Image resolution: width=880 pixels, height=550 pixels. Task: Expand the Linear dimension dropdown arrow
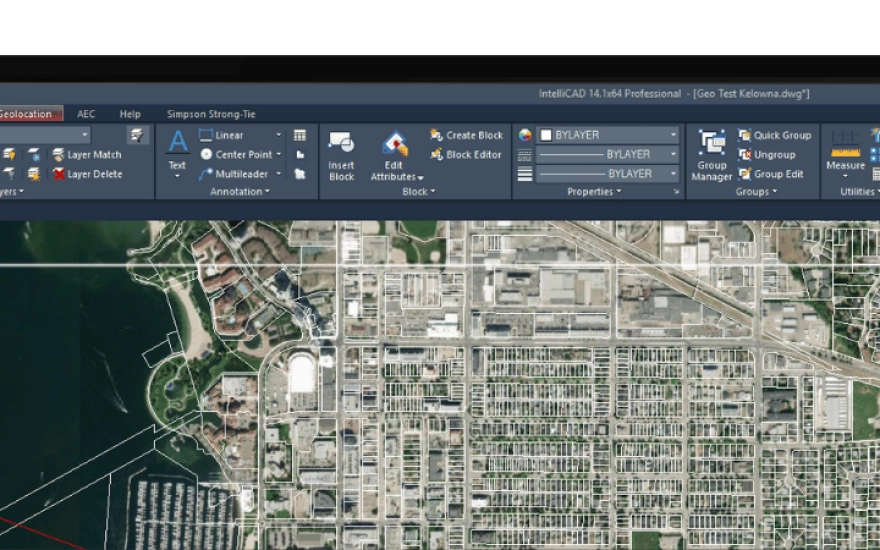[279, 135]
